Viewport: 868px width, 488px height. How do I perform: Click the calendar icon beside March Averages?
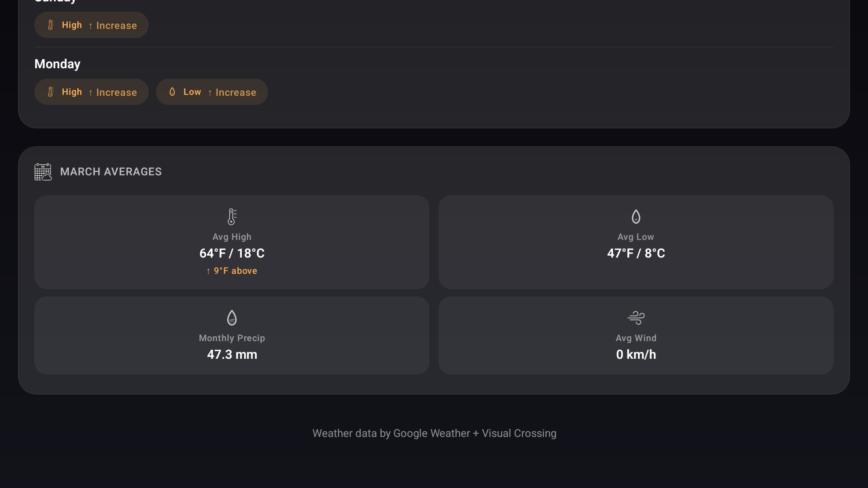tap(43, 172)
